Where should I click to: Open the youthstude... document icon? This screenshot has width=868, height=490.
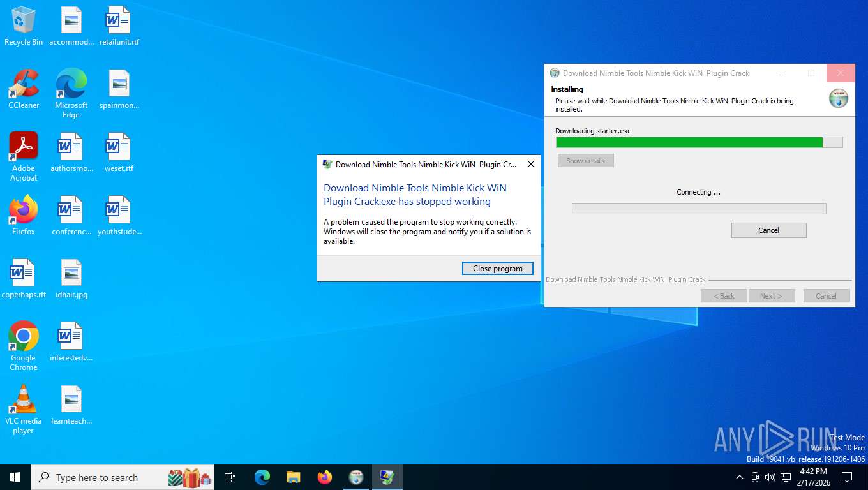pyautogui.click(x=119, y=216)
